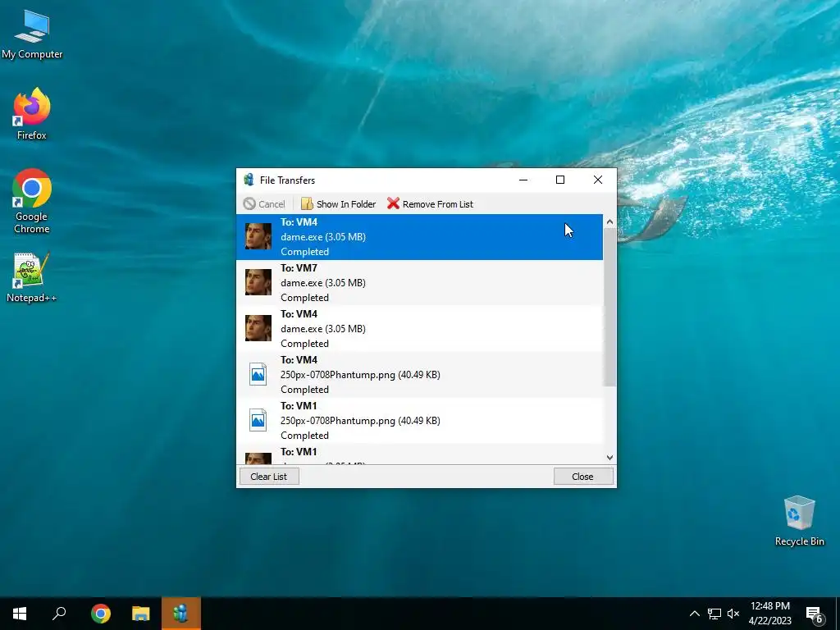Close File Transfers window with title bar X
The height and width of the screenshot is (630, 840).
[598, 180]
